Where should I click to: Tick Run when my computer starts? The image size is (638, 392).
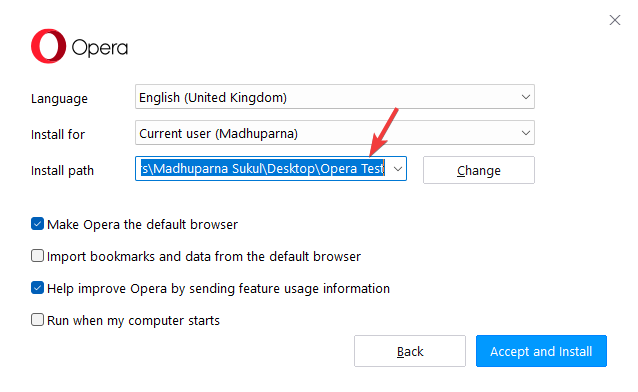point(37,320)
